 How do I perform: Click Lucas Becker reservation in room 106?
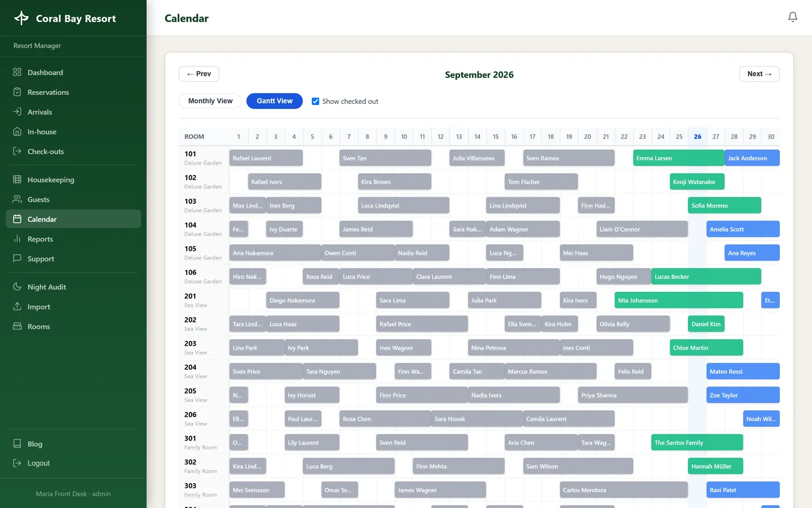click(x=706, y=277)
